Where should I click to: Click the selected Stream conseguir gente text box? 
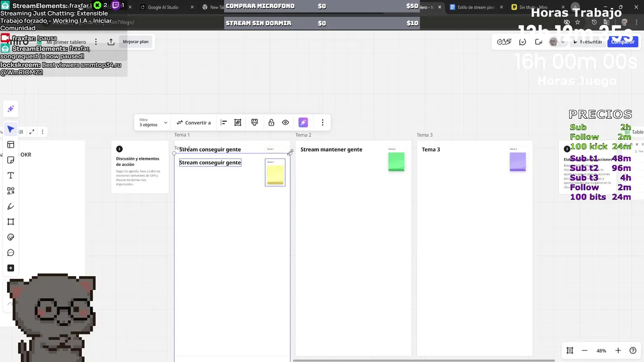coord(210,162)
